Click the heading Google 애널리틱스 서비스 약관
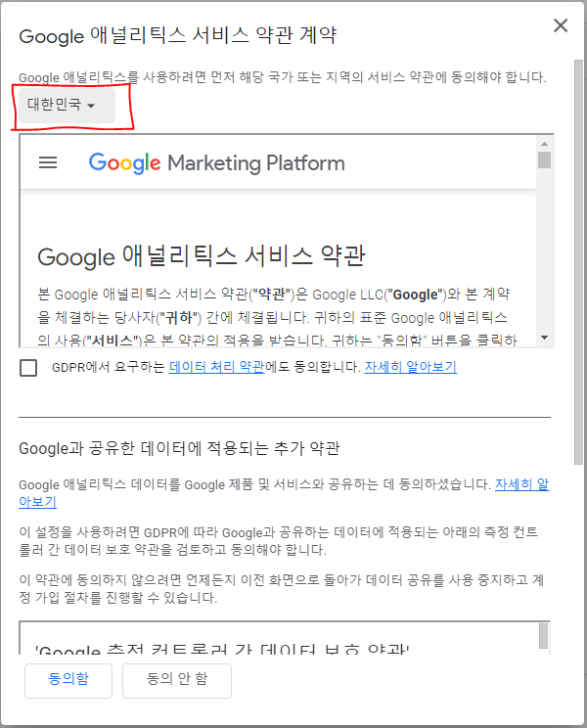 tap(202, 255)
